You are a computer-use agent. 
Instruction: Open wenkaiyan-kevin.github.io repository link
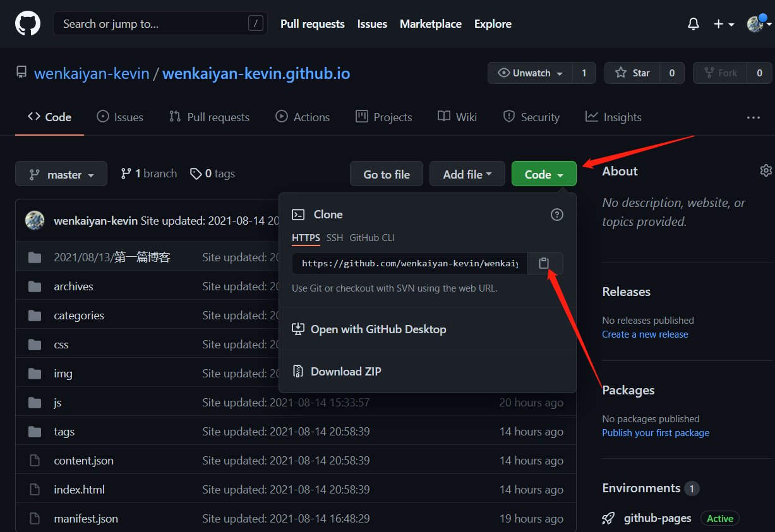pos(256,74)
